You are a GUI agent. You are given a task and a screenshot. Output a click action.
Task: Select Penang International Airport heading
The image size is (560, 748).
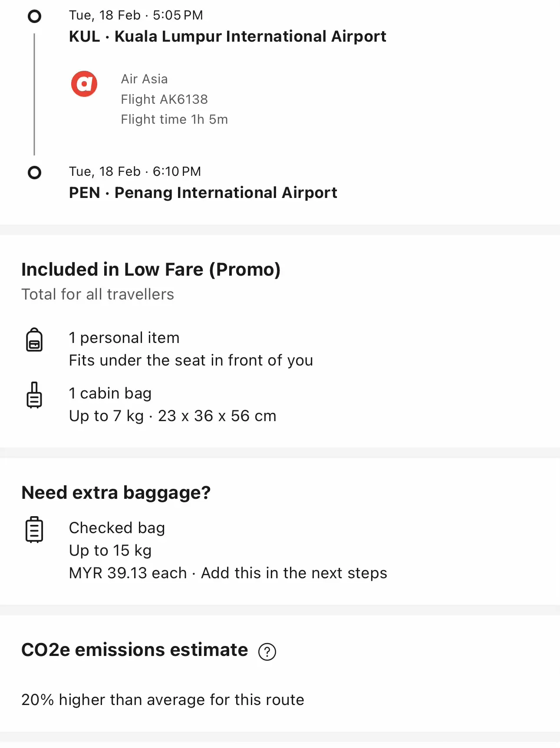(203, 193)
